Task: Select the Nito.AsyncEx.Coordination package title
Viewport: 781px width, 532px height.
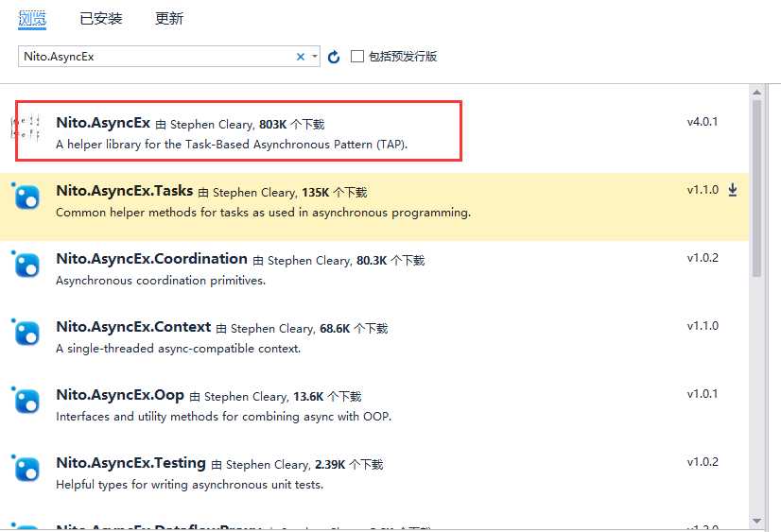Action: click(151, 259)
